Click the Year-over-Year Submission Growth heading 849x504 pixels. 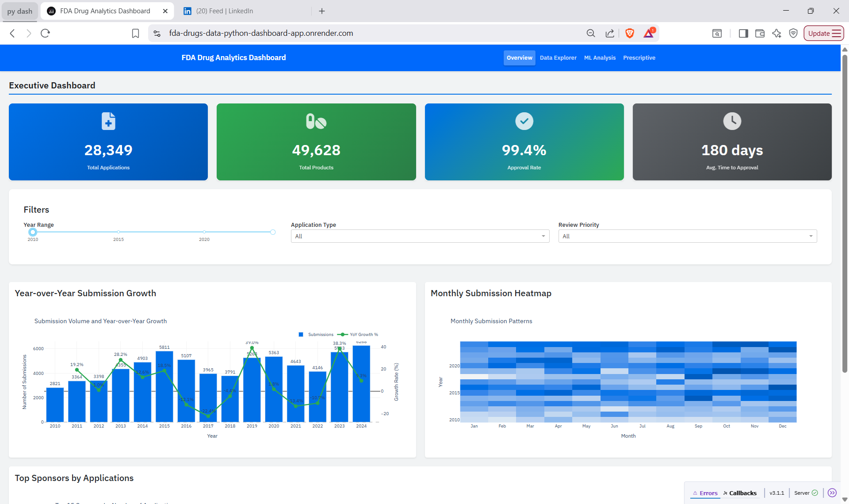(85, 293)
